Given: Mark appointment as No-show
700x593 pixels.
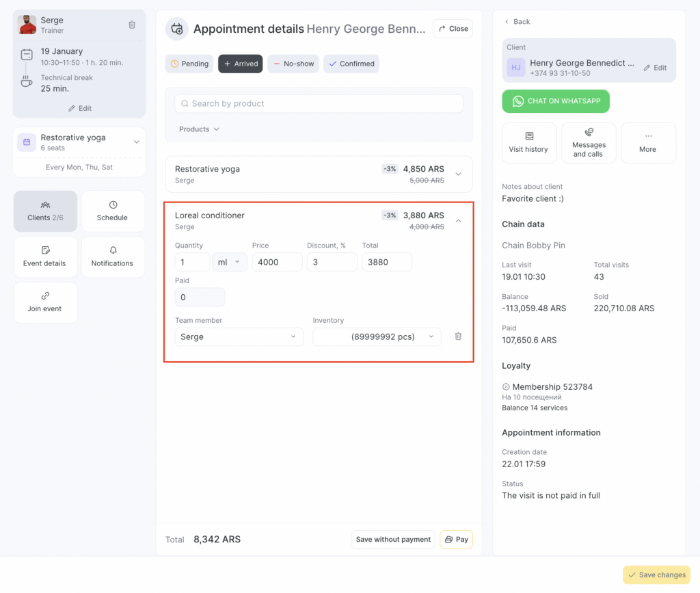Looking at the screenshot, I should [x=293, y=64].
